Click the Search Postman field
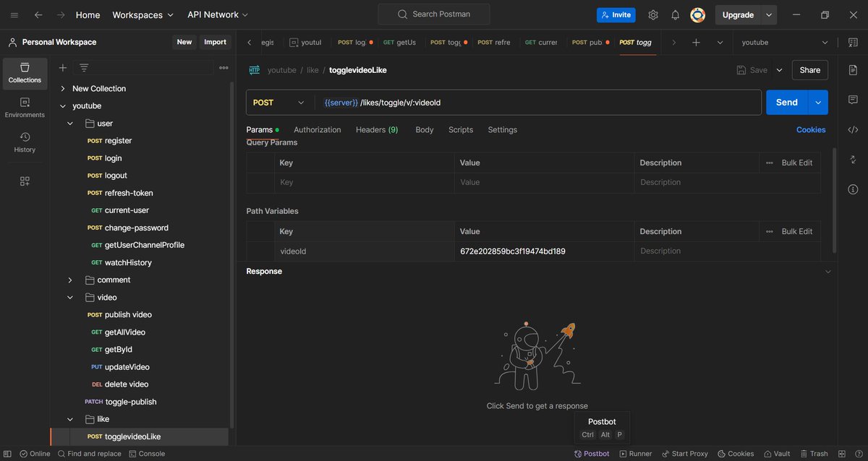 point(434,14)
